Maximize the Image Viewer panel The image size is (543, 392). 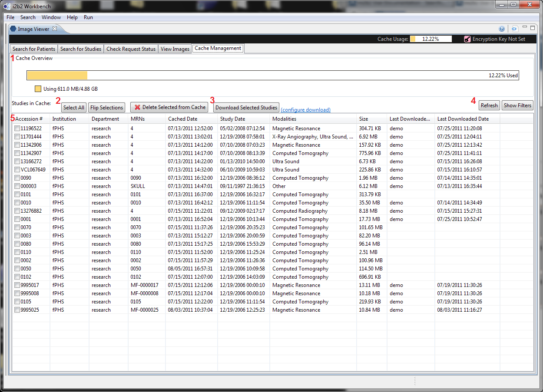point(533,28)
